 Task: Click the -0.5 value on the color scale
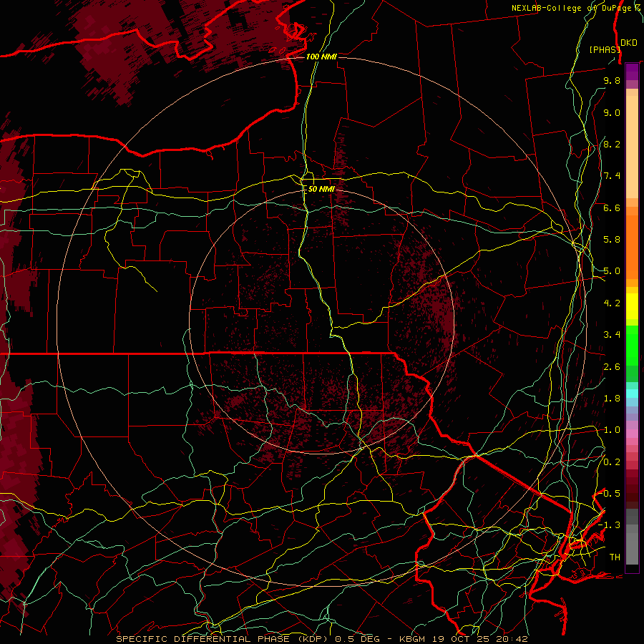pos(610,494)
